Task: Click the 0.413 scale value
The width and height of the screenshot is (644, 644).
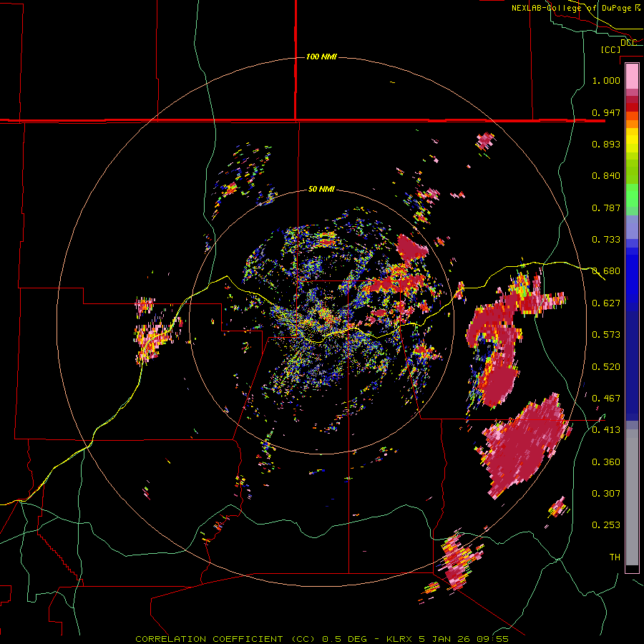Action: [606, 430]
